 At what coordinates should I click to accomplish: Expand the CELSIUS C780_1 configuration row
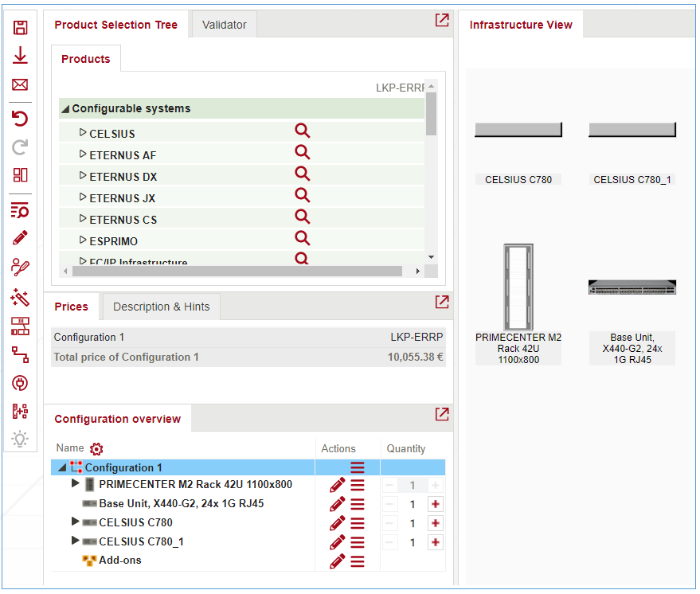point(76,541)
